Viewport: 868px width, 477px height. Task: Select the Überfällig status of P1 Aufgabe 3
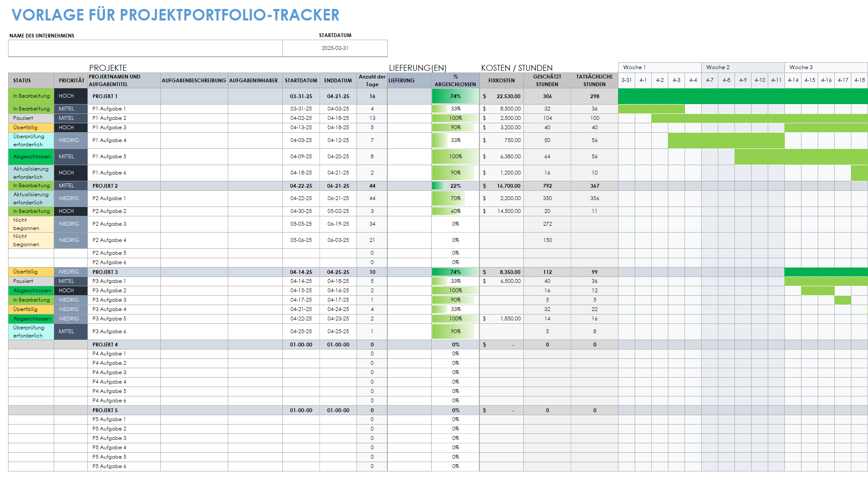pyautogui.click(x=31, y=128)
